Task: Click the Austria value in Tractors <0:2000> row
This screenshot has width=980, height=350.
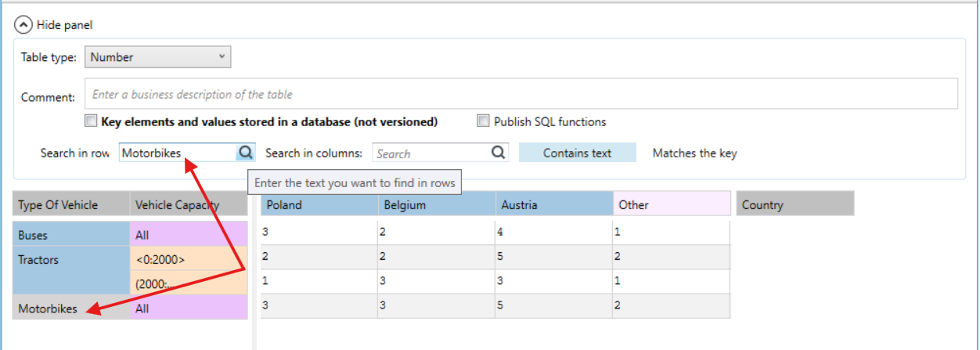Action: pyautogui.click(x=553, y=257)
